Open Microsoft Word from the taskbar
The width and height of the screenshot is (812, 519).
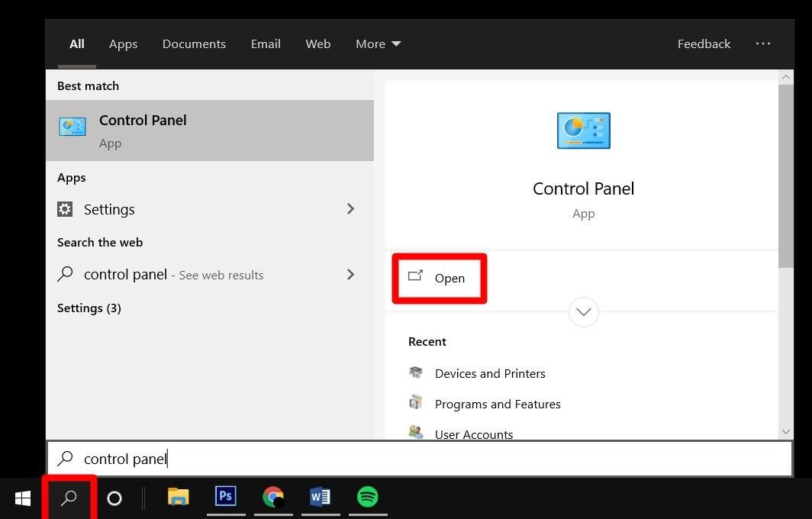tap(321, 497)
